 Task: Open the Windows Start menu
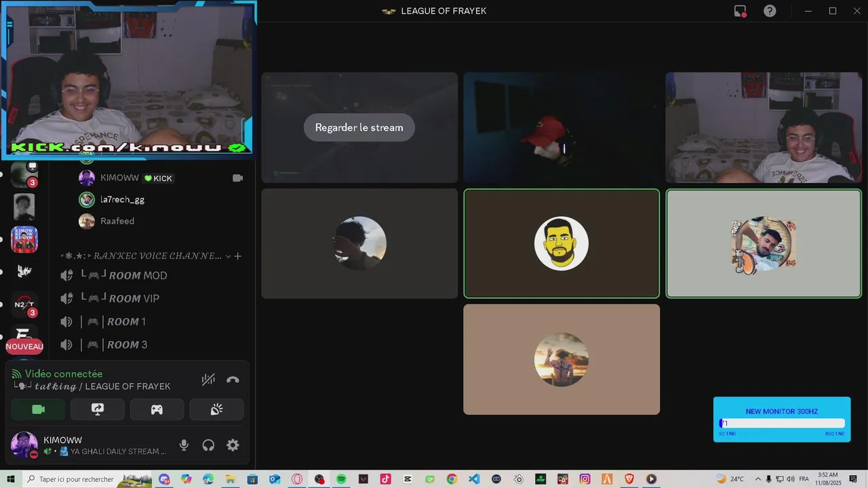(x=11, y=479)
